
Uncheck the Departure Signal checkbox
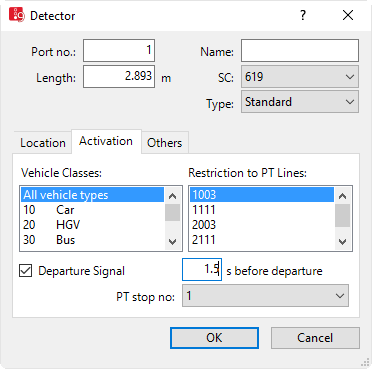[x=26, y=271]
